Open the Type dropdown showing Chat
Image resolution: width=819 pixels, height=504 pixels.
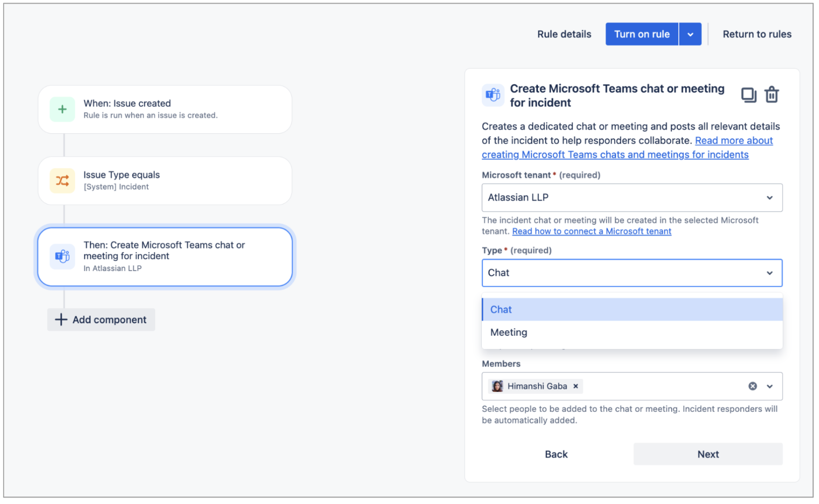(x=632, y=273)
